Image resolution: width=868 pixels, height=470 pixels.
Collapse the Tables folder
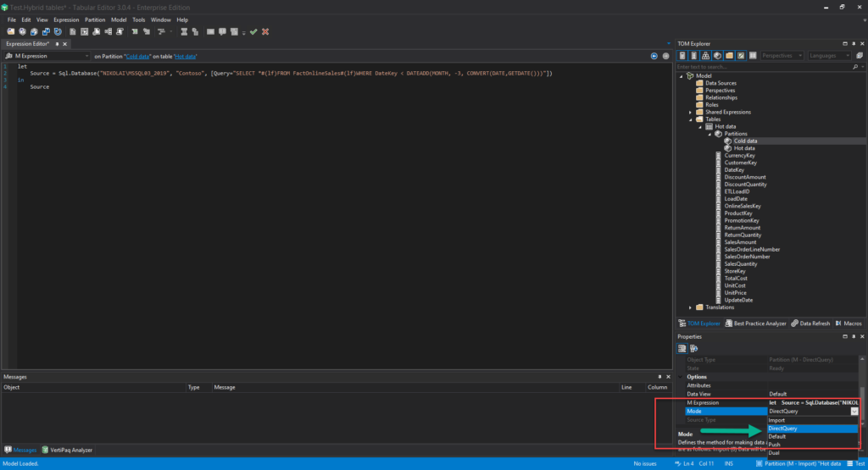click(x=690, y=119)
